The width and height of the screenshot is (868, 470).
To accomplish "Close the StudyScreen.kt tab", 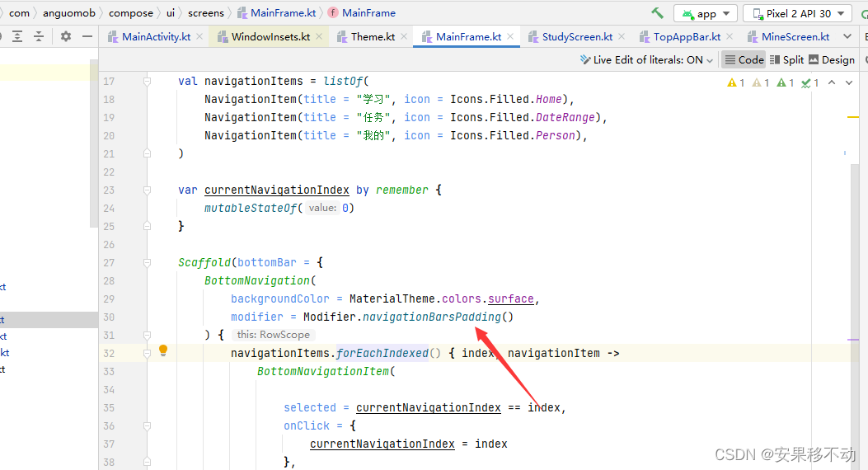I will (622, 36).
